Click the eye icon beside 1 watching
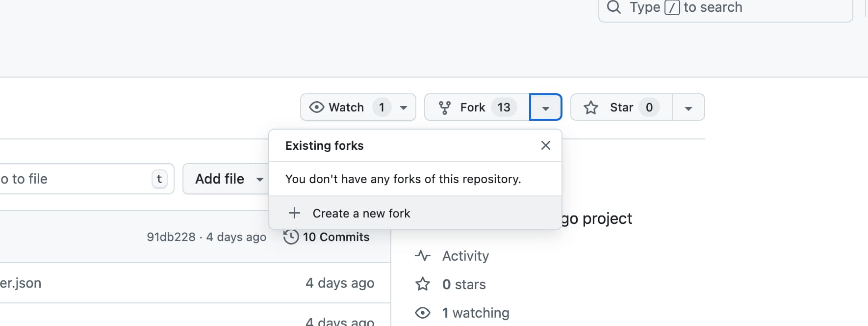This screenshot has width=868, height=326. point(423,313)
